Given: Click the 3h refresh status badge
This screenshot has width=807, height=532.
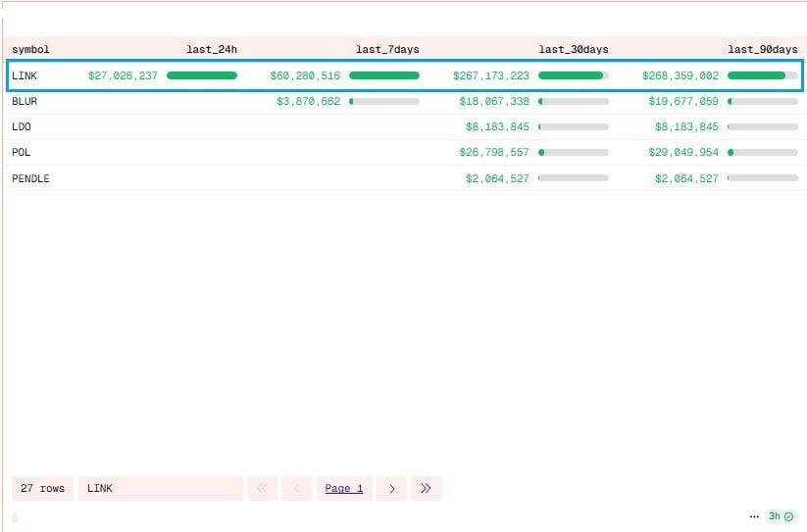Looking at the screenshot, I should pyautogui.click(x=781, y=516).
